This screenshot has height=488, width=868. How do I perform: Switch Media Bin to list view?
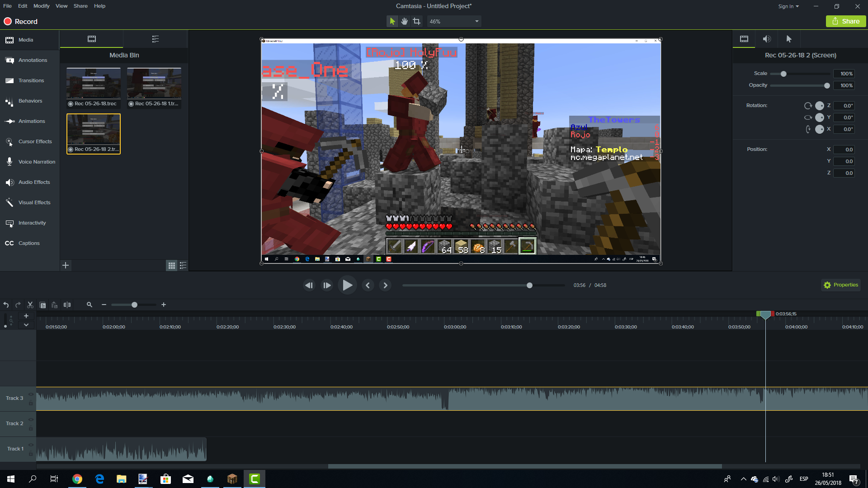coord(183,266)
